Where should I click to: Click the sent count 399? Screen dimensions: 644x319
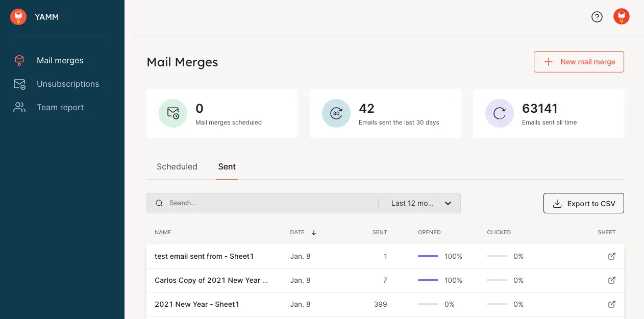(381, 304)
